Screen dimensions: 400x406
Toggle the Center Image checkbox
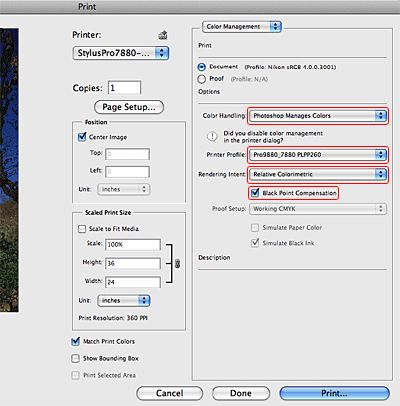[82, 137]
